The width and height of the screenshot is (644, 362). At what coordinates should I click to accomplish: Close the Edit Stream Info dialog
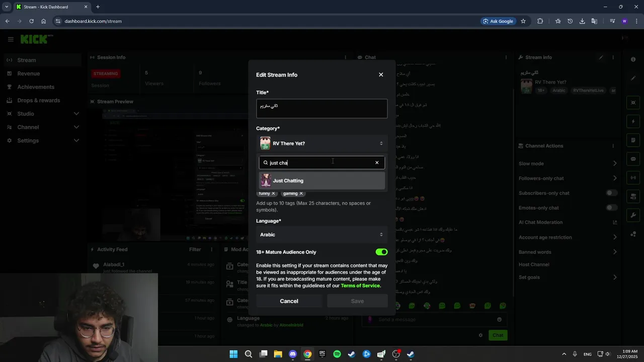[381, 74]
